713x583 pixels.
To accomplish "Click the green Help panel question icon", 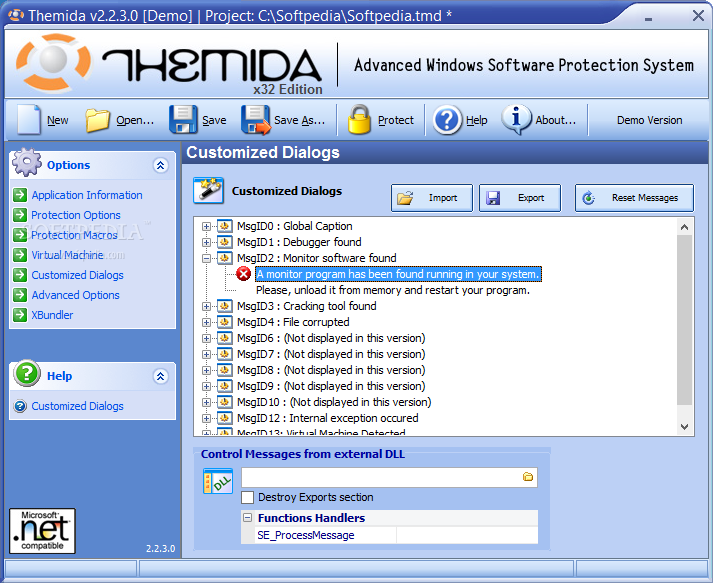I will (x=27, y=373).
